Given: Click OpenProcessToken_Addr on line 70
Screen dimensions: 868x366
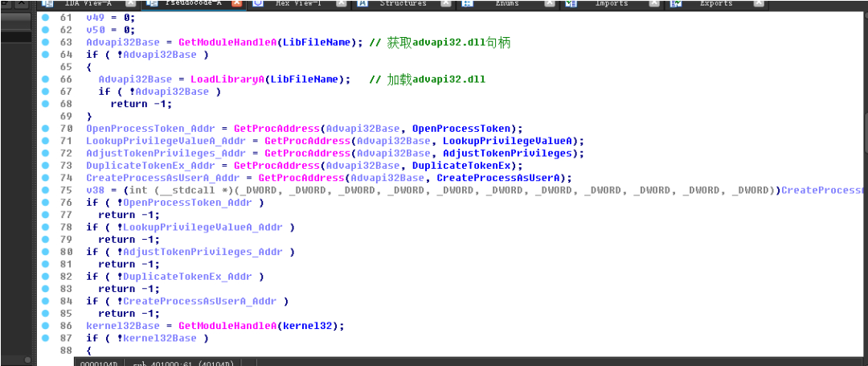Looking at the screenshot, I should click(x=150, y=129).
